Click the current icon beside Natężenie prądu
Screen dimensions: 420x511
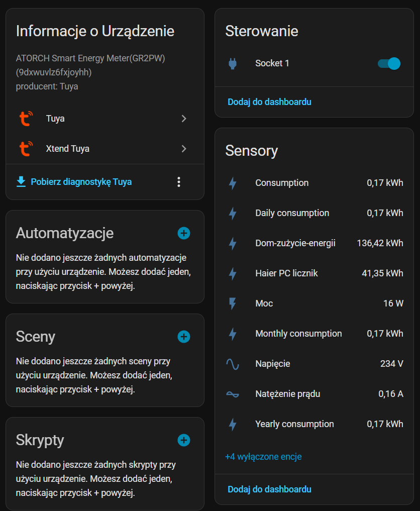[232, 394]
